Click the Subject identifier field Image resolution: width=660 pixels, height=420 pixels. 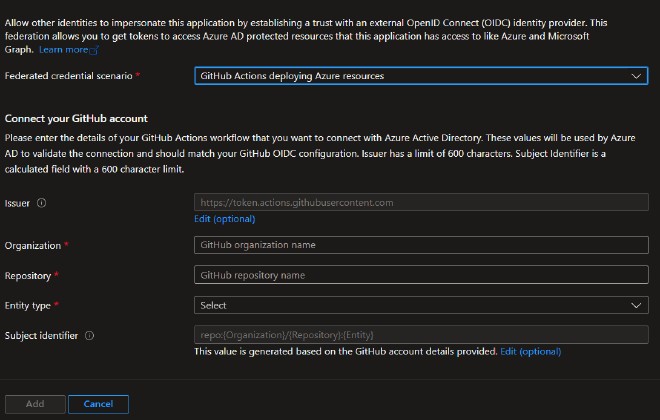[421, 335]
